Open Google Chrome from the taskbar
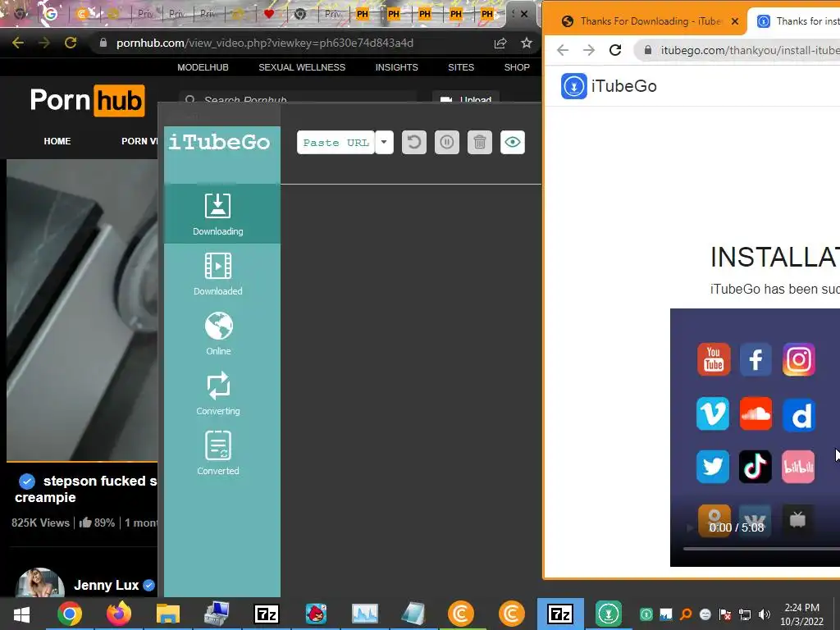The image size is (840, 630). coord(70,614)
